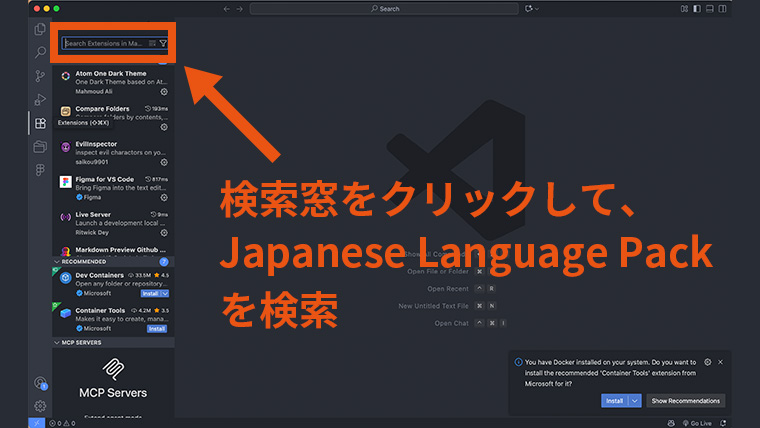Open the Source Control view

[x=40, y=76]
